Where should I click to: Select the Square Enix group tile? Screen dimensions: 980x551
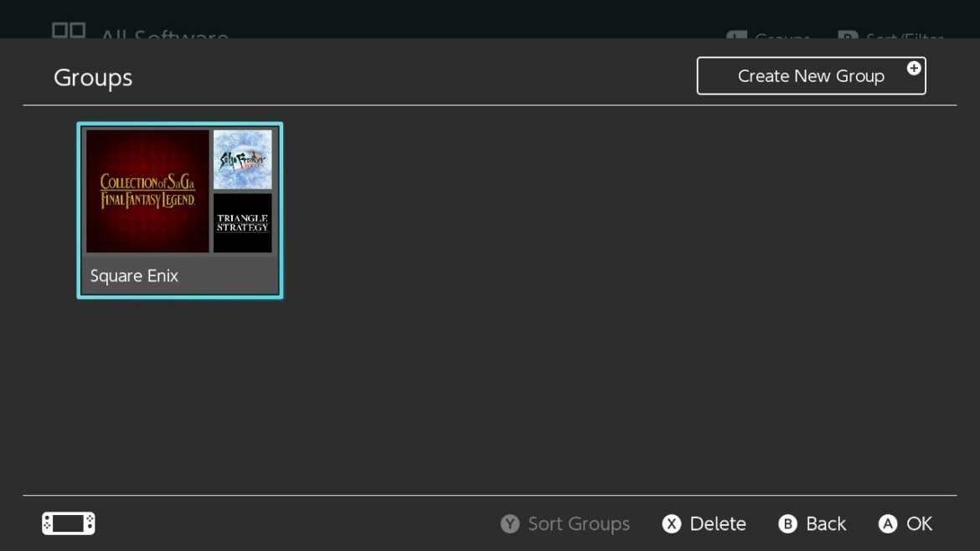pyautogui.click(x=179, y=209)
